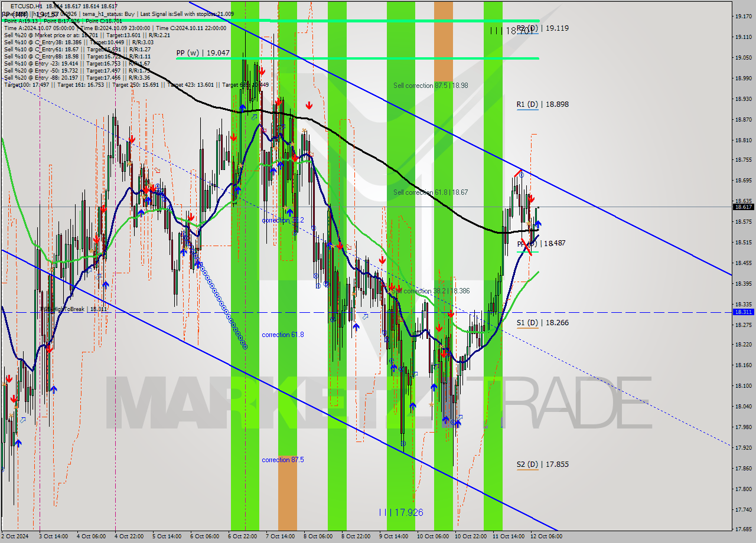Click the 'PP (w) | 19.047' pivot label
The width and height of the screenshot is (756, 543).
203,53
